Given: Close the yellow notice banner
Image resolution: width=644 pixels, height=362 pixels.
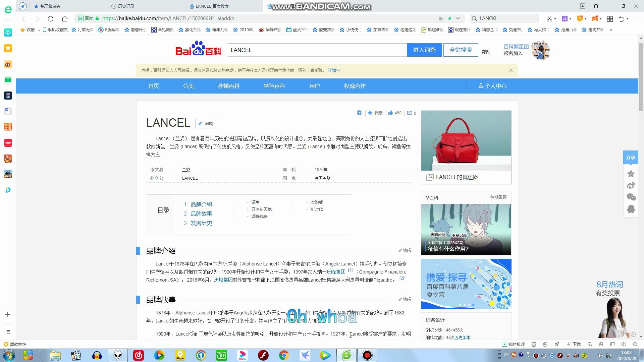Looking at the screenshot, I should tap(511, 70).
